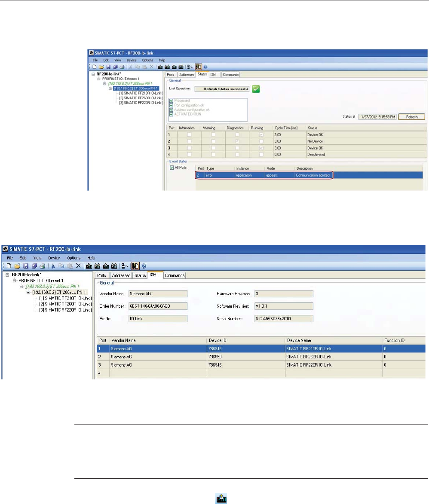Click Paste icon in I&M-tab window toolbar
The height and width of the screenshot is (504, 429).
[x=70, y=266]
